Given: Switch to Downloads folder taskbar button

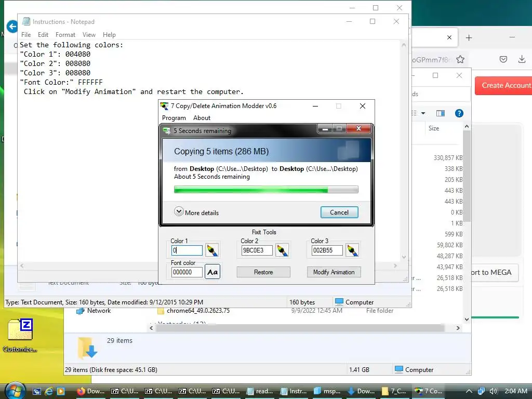Looking at the screenshot, I should click(x=362, y=391).
